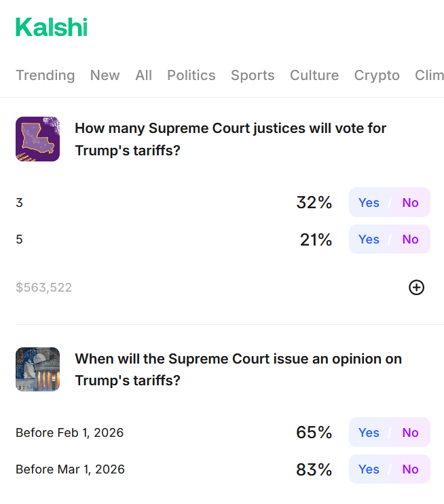Choose Yes for 3 justices
Image resolution: width=444 pixels, height=504 pixels.
point(369,203)
